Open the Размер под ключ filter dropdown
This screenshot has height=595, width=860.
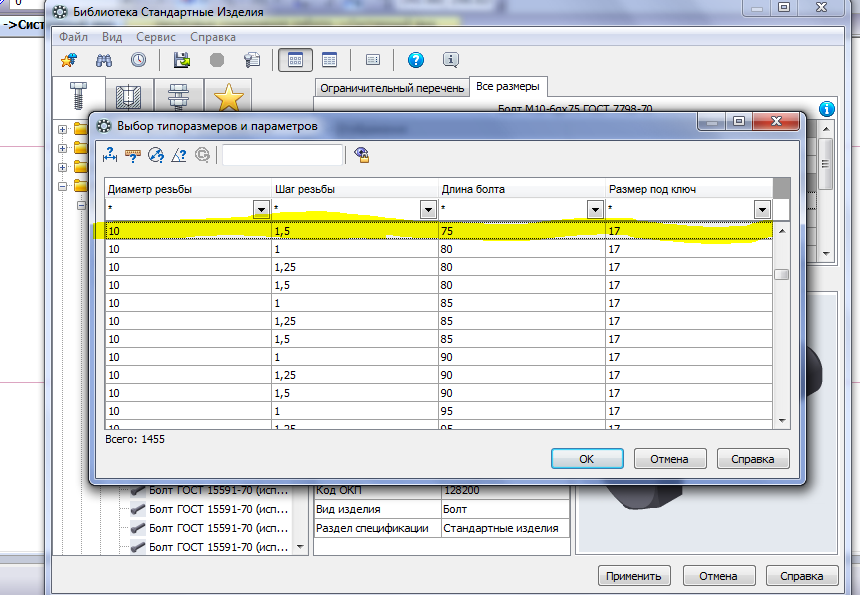pyautogui.click(x=762, y=209)
